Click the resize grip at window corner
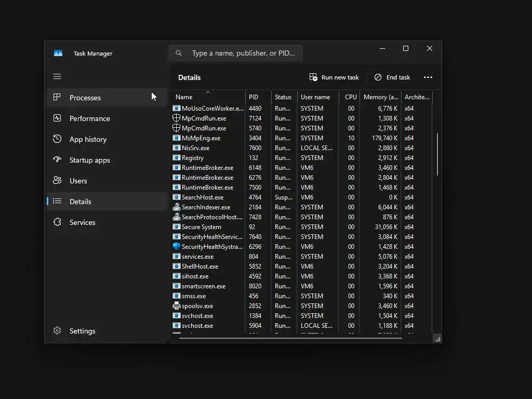This screenshot has width=532, height=399. pos(437,339)
